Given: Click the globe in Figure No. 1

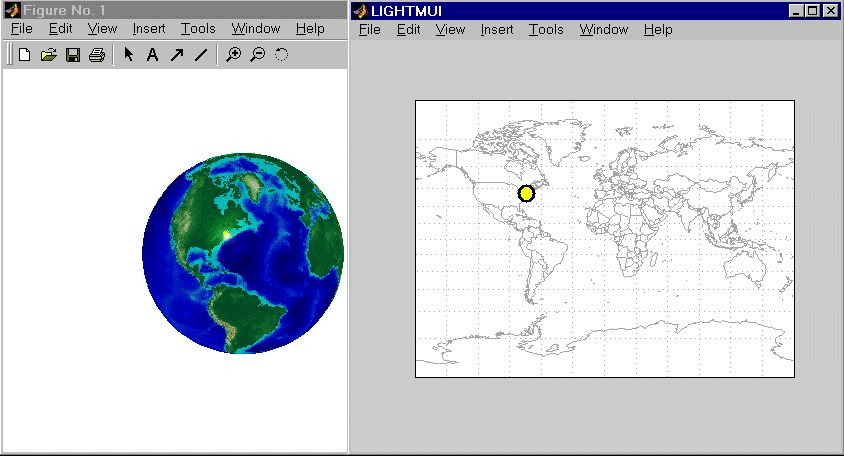Looking at the screenshot, I should click(243, 253).
